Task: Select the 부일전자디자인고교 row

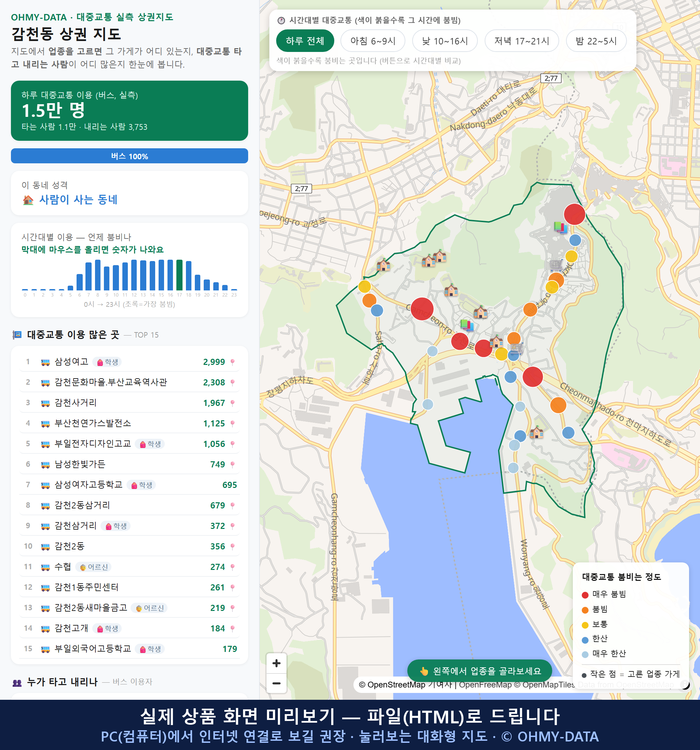Action: pos(130,444)
